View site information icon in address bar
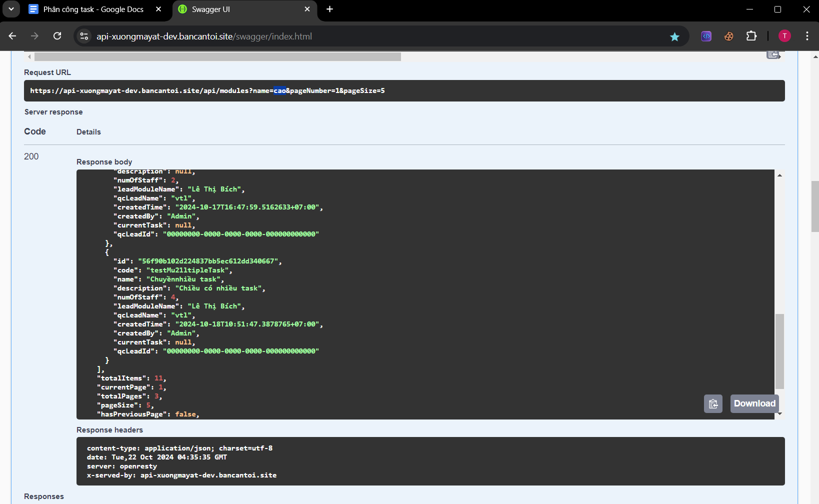 pos(84,36)
